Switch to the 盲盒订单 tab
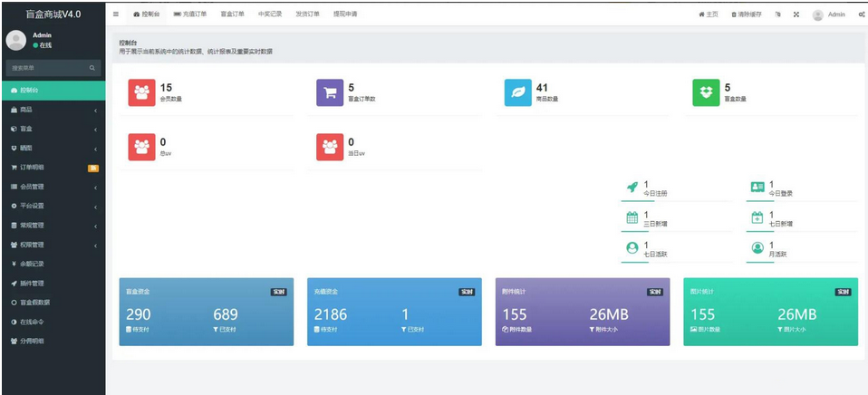This screenshot has width=868, height=395. 233,14
